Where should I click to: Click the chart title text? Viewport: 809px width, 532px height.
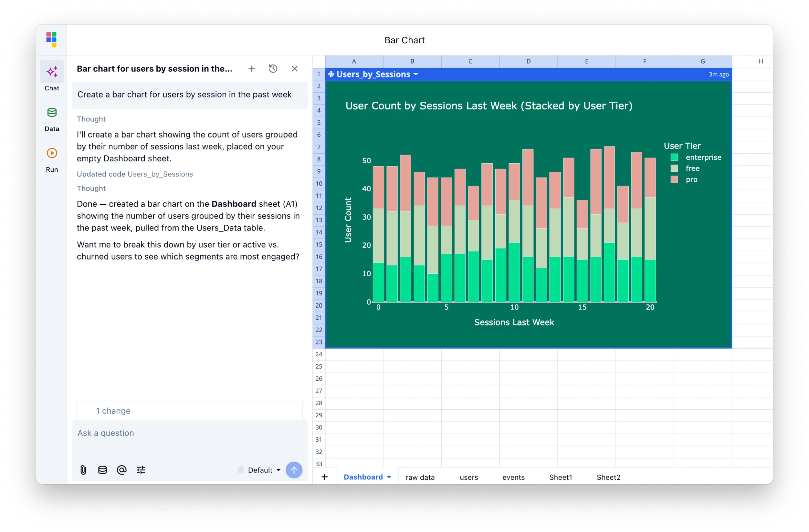point(489,106)
